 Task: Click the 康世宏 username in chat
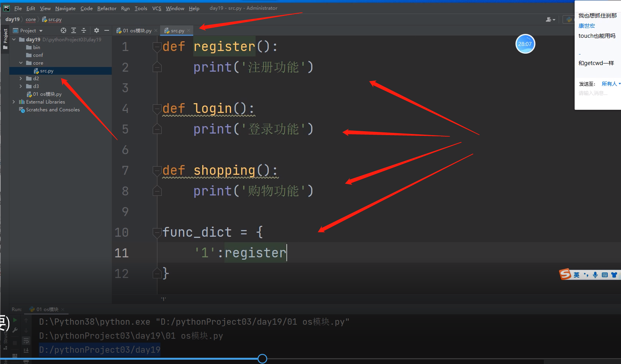(x=587, y=26)
